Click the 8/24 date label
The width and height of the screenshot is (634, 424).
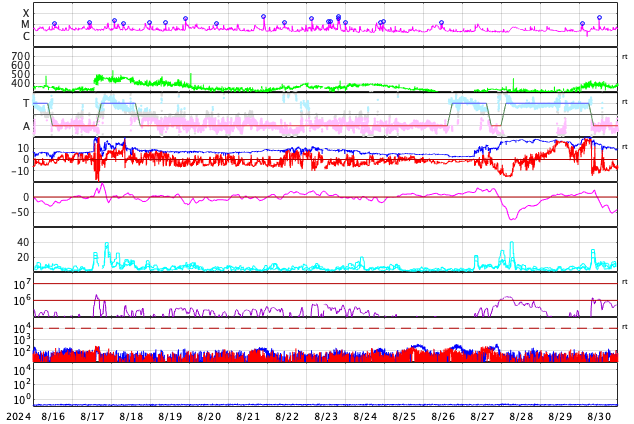click(x=365, y=416)
